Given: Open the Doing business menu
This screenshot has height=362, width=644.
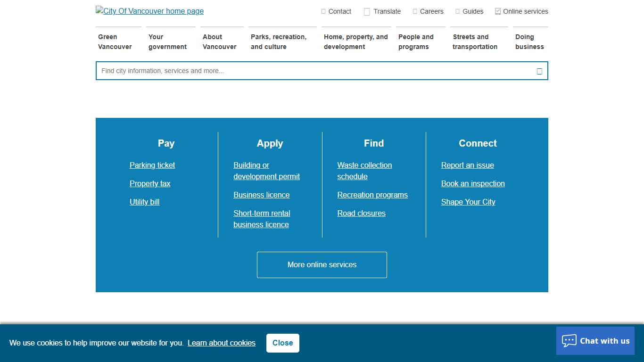Looking at the screenshot, I should (x=529, y=42).
